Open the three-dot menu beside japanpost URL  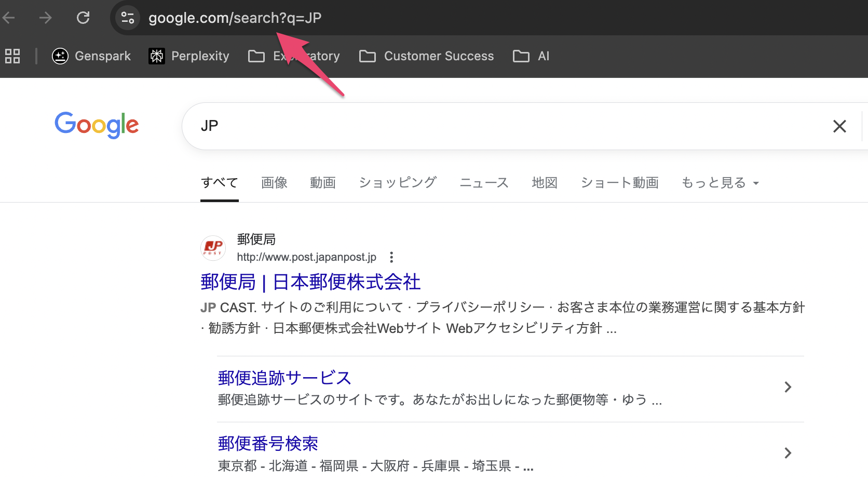pos(391,257)
